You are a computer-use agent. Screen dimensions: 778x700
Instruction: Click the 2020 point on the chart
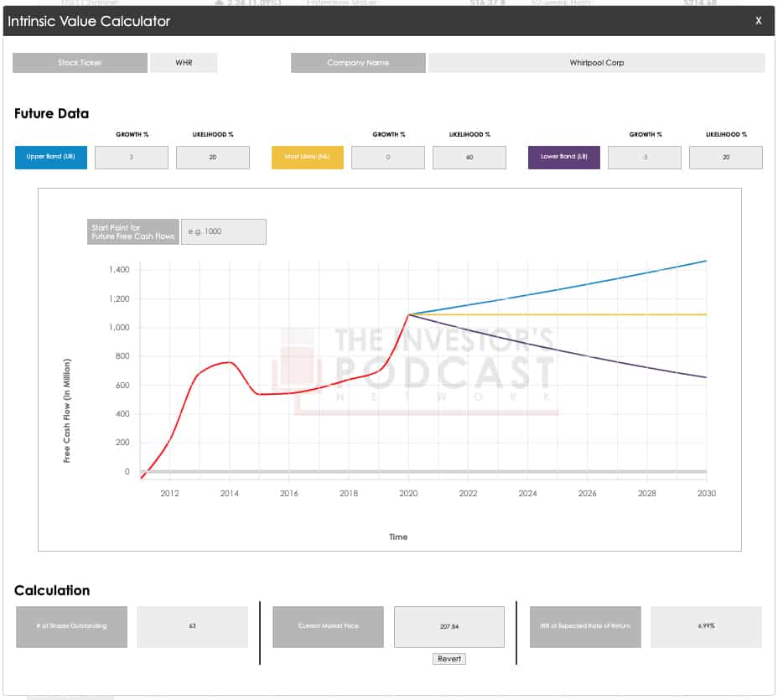click(408, 314)
